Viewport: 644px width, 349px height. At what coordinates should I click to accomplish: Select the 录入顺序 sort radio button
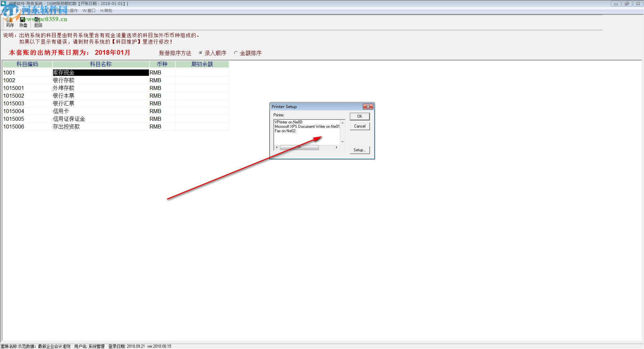(201, 53)
